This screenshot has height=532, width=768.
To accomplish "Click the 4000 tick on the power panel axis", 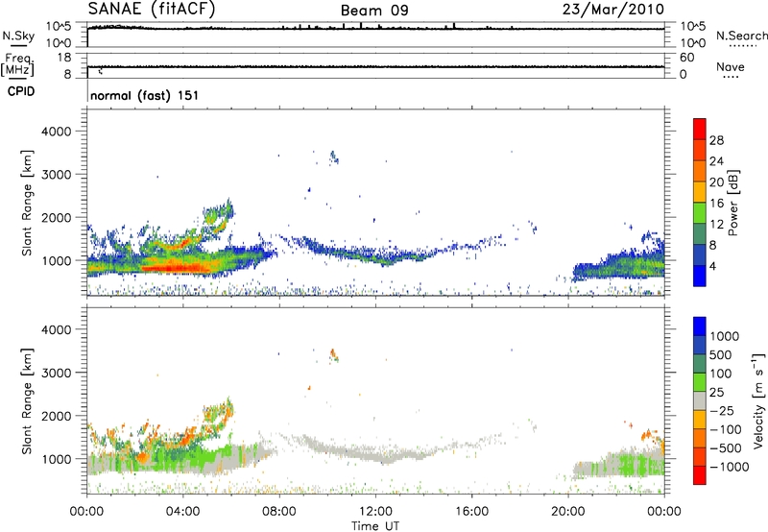I will [x=56, y=132].
